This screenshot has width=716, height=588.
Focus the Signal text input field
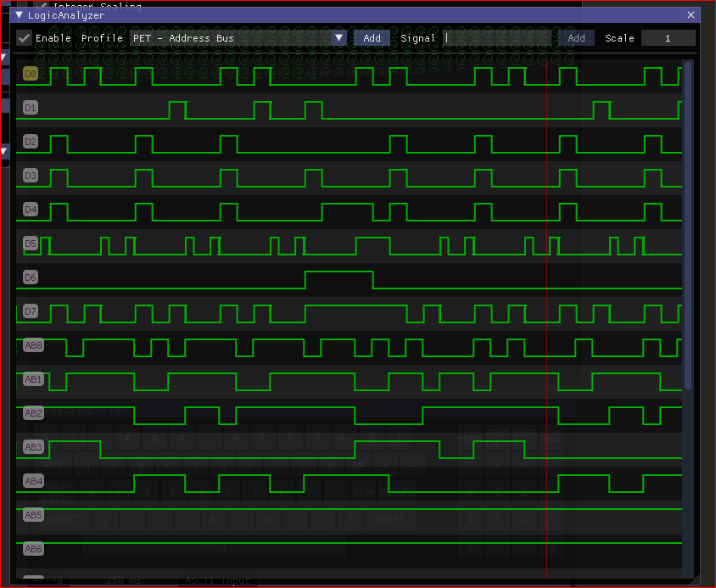click(499, 38)
